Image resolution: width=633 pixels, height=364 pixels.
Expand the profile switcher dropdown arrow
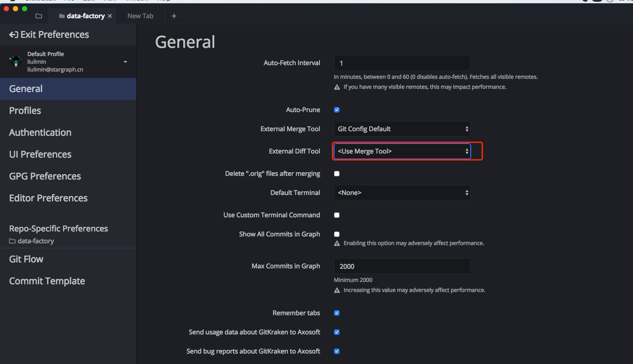pos(125,62)
